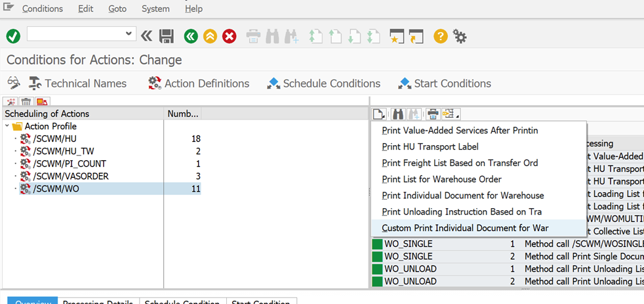This screenshot has height=304, width=644.
Task: Click the Create new document dropdown icon
Action: click(x=378, y=113)
